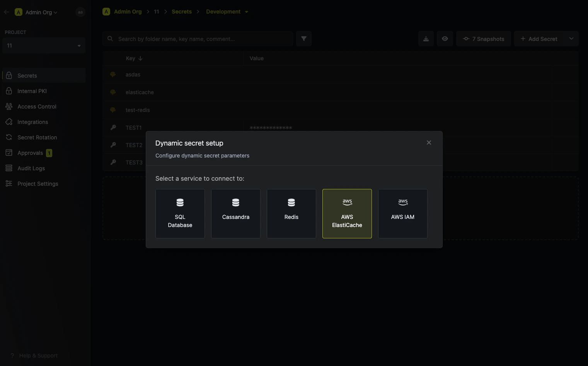Go to Access Control section
Viewport: 588px width, 366px height.
[x=44, y=106]
